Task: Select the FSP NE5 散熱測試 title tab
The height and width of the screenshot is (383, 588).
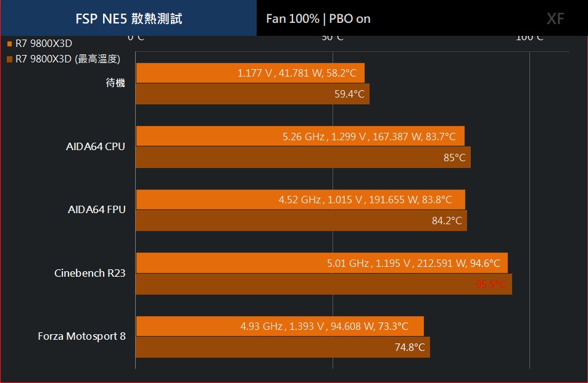Action: 128,18
